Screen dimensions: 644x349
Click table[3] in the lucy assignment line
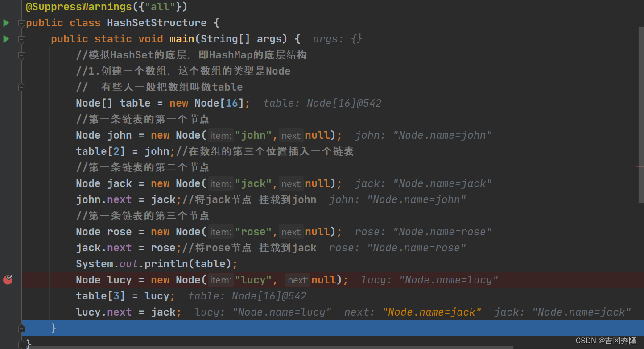101,296
